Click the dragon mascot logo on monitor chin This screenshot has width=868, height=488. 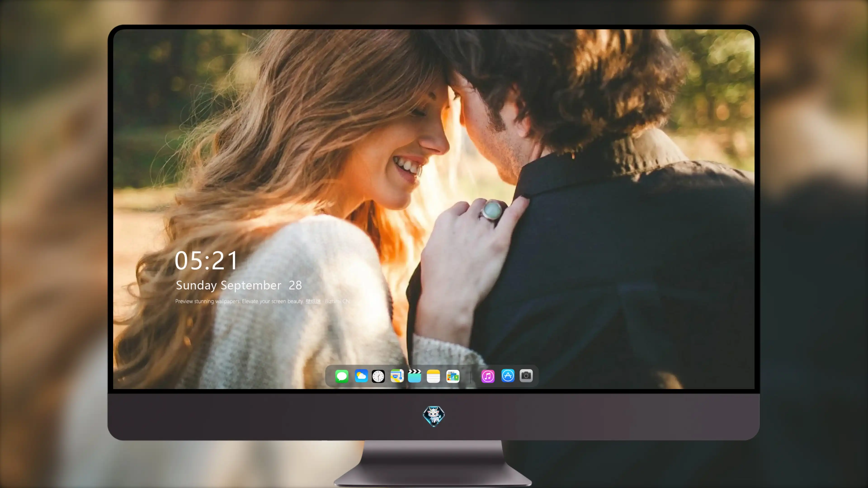(x=434, y=416)
